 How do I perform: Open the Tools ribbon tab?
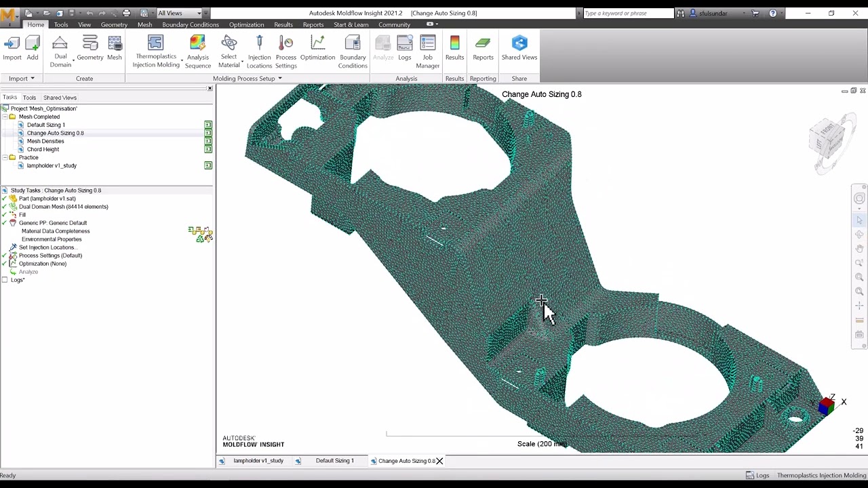[x=61, y=24]
